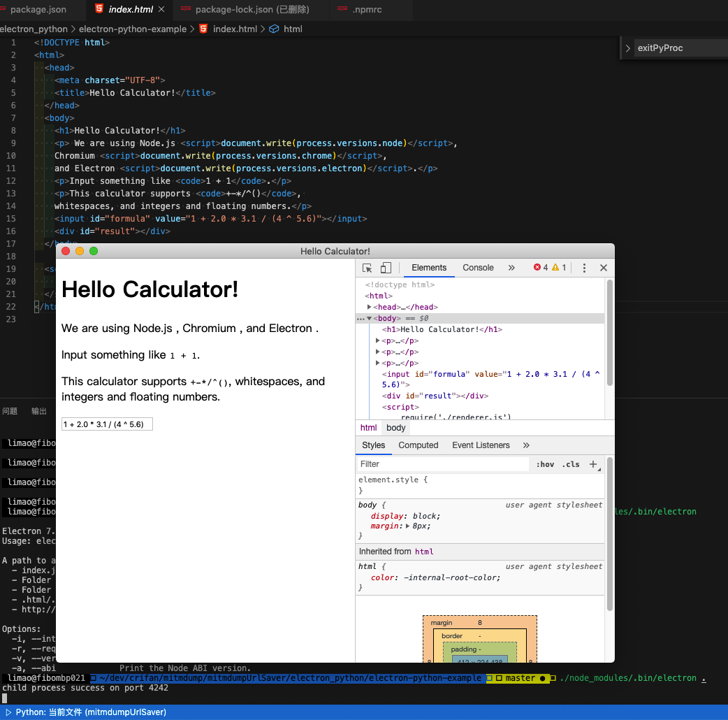Click the html rule color property
728x720 pixels.
[x=383, y=578]
